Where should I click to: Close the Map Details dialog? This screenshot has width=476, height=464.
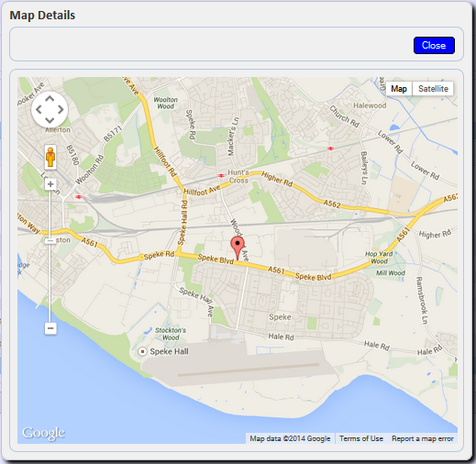click(x=434, y=45)
